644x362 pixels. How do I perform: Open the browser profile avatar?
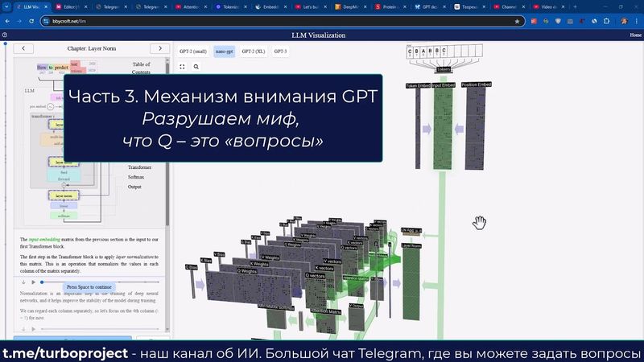[x=625, y=21]
